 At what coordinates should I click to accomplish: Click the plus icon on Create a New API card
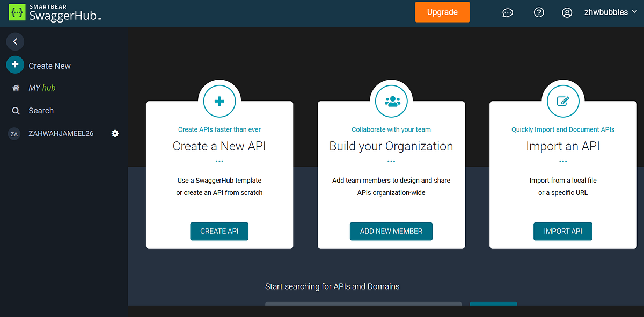coord(219,101)
